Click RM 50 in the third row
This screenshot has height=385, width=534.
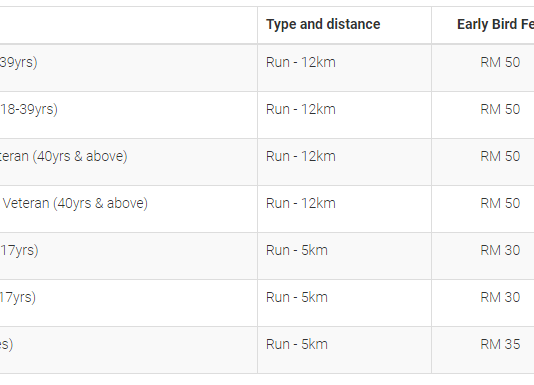500,156
